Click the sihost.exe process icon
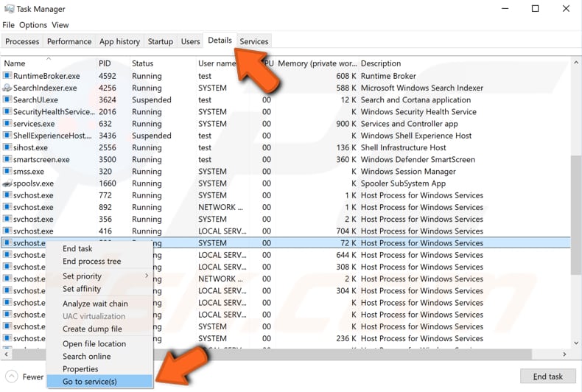 click(x=7, y=147)
